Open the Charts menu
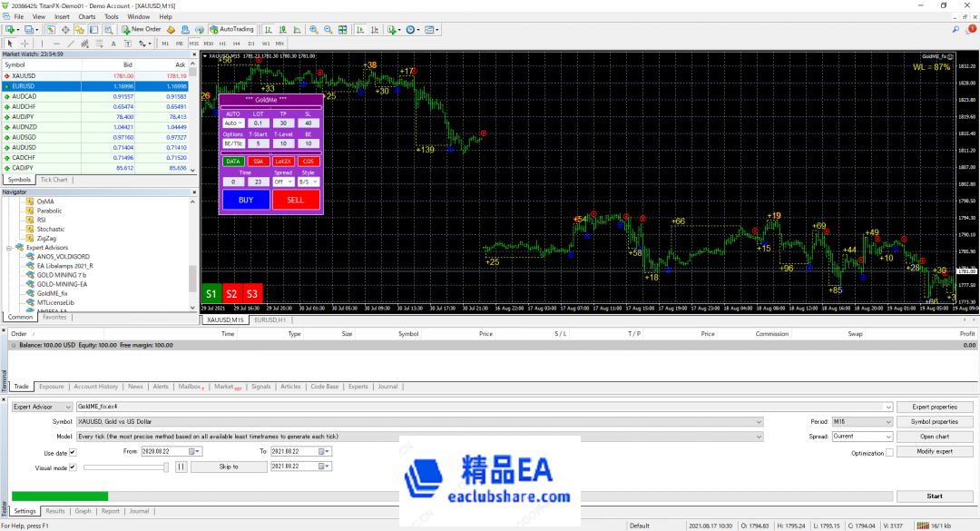 coord(87,17)
